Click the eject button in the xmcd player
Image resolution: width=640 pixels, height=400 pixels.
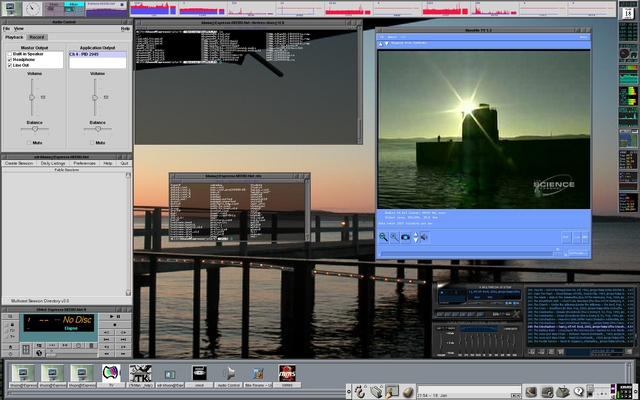[10, 347]
